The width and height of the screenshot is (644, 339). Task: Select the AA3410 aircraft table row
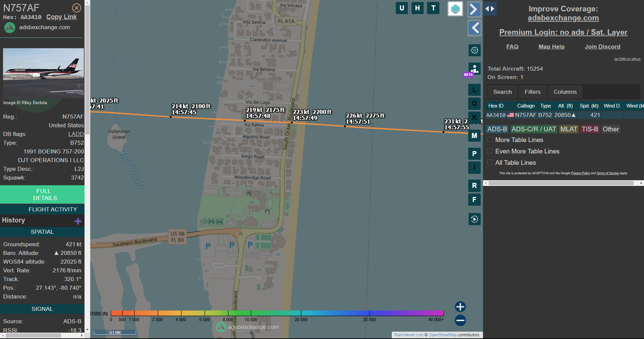[x=565, y=115]
